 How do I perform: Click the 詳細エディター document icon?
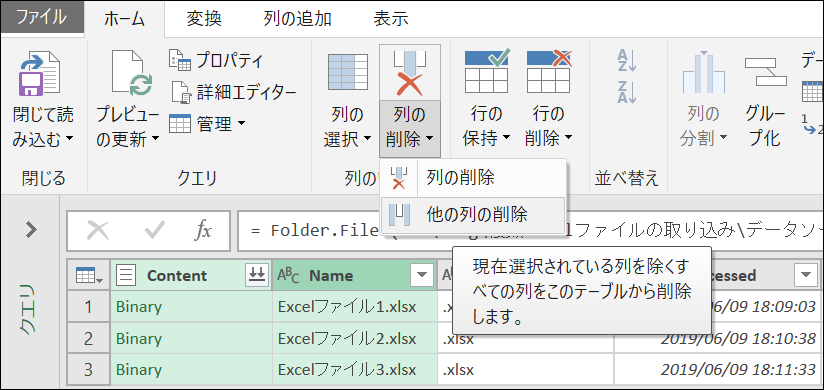click(x=182, y=93)
